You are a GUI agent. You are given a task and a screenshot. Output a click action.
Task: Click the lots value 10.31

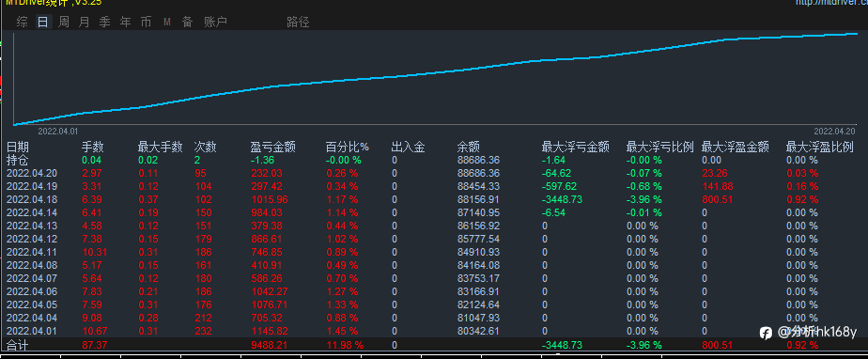click(x=95, y=252)
